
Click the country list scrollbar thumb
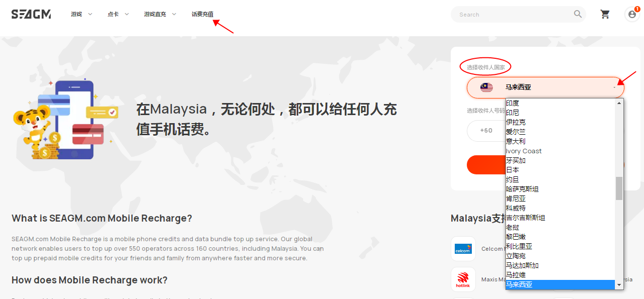(619, 188)
